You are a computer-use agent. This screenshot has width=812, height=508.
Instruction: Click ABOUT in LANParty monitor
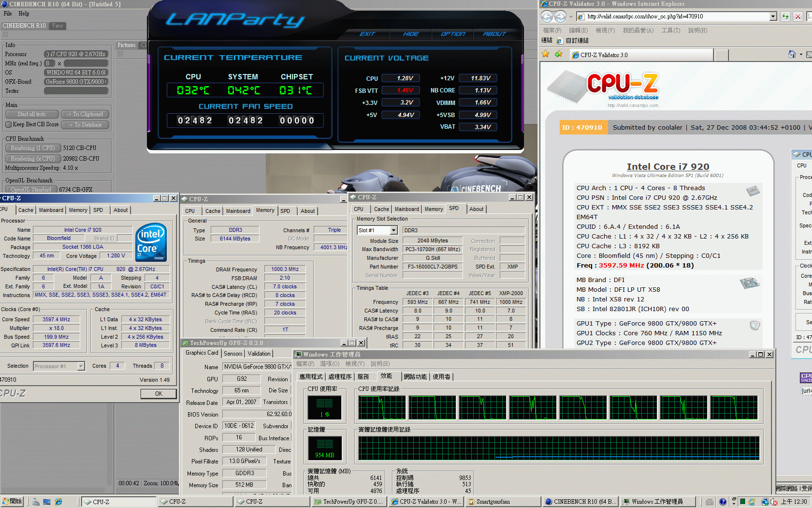click(495, 34)
